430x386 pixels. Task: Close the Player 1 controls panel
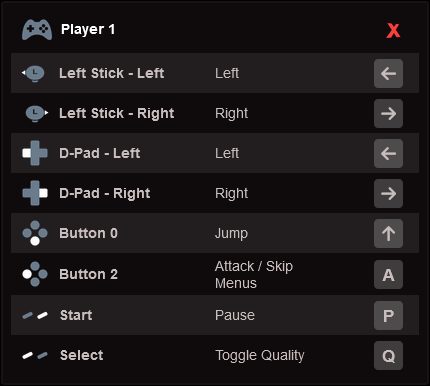pos(393,31)
